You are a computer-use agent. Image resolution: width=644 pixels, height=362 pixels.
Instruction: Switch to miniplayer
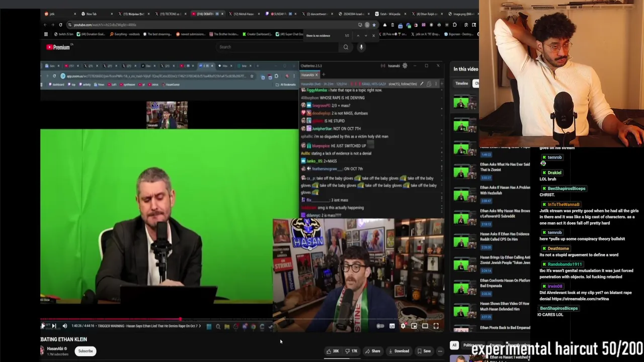[x=414, y=326]
